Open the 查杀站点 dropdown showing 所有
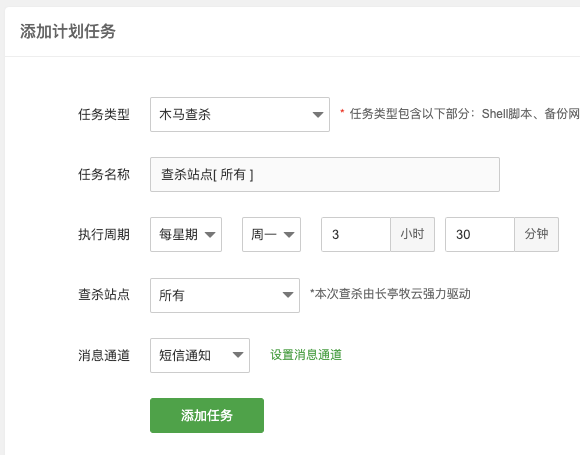Screen dimensions: 580x455 coord(225,295)
